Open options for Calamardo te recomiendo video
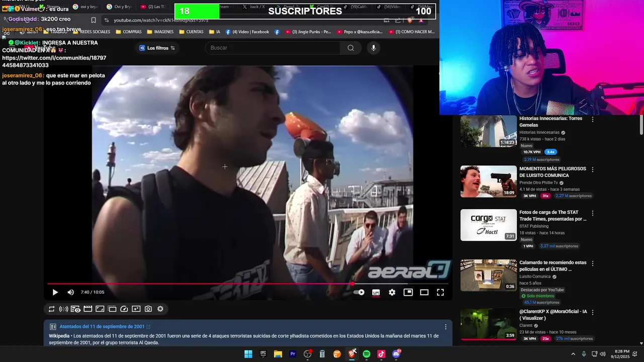The image size is (644, 362). (x=593, y=263)
